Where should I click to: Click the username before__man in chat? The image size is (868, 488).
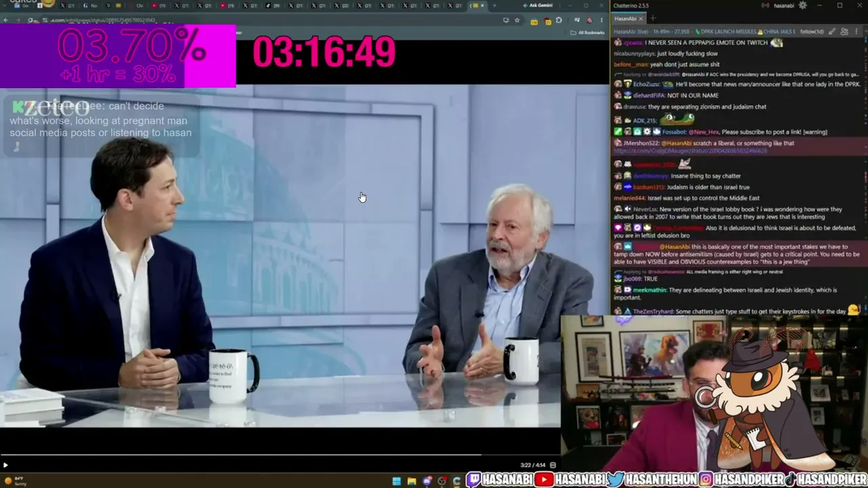631,64
